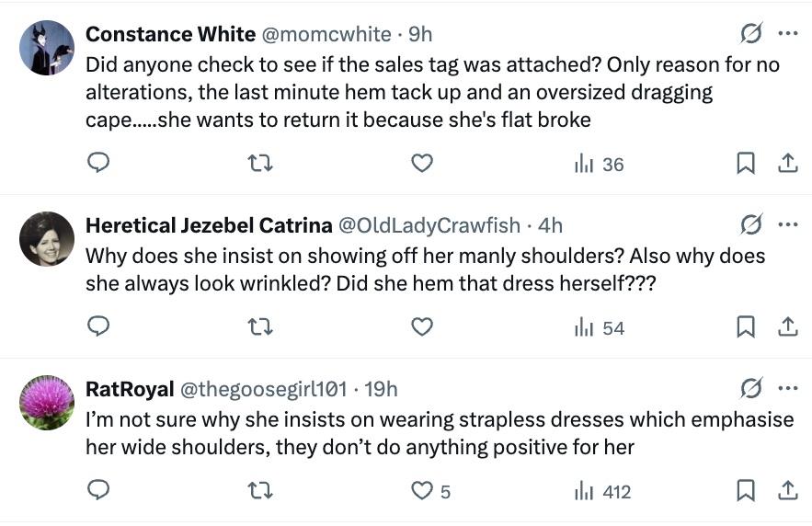The width and height of the screenshot is (812, 526).
Task: Open more options on Constance White's tweet
Action: pyautogui.click(x=787, y=33)
